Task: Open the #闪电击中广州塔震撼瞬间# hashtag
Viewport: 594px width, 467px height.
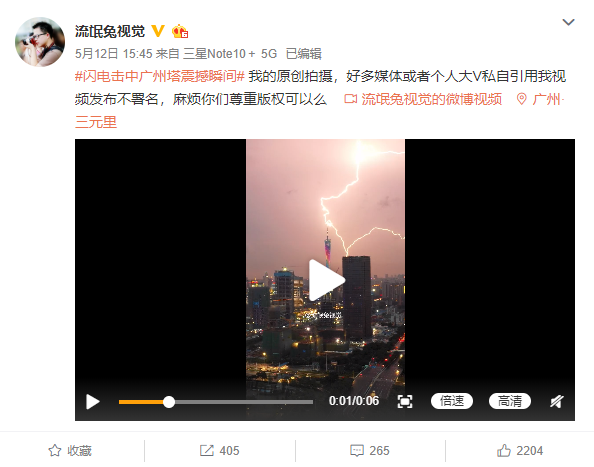Action: click(159, 77)
